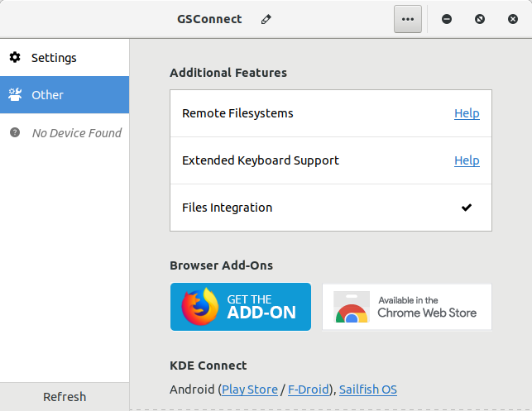
Task: Open the Play Store link
Action: click(250, 389)
